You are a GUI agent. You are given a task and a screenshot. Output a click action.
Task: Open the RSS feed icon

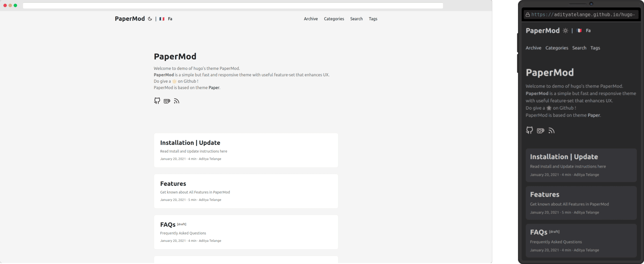click(177, 101)
